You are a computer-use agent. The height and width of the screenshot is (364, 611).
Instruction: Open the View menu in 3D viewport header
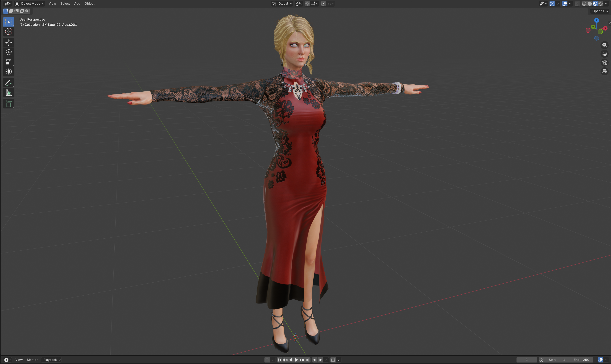pyautogui.click(x=52, y=3)
